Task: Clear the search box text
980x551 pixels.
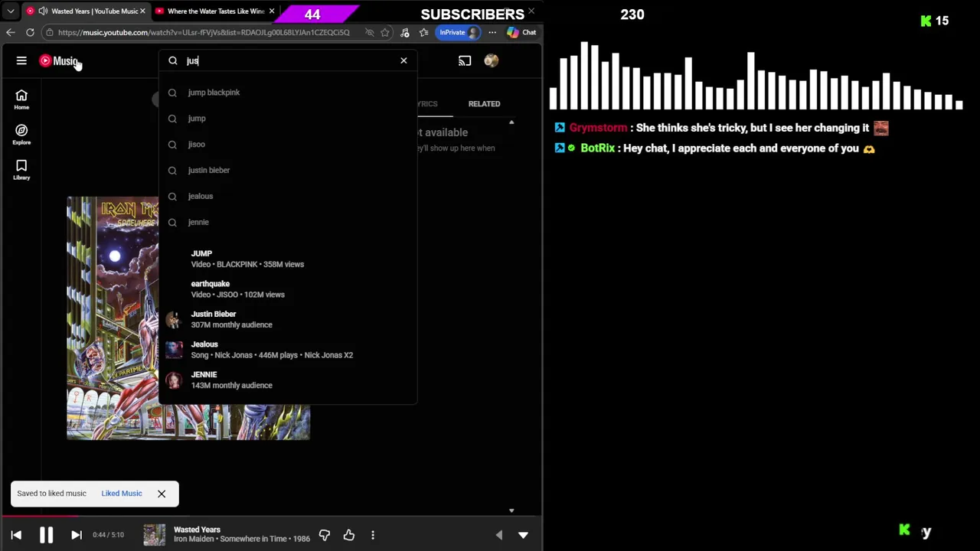Action: [403, 60]
